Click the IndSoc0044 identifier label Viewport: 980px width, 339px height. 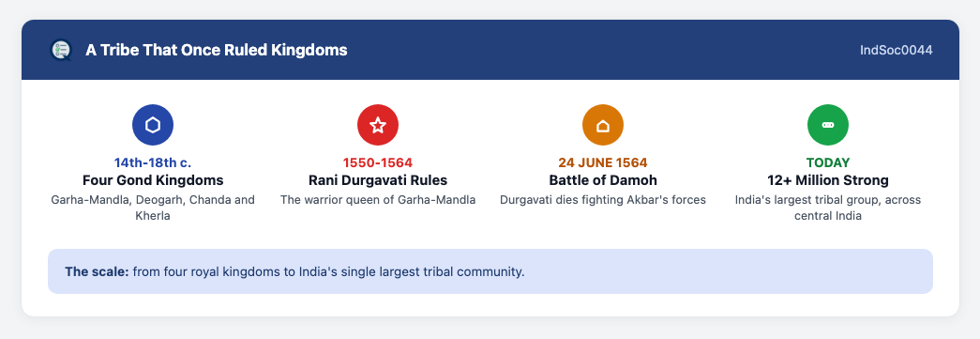coord(897,50)
